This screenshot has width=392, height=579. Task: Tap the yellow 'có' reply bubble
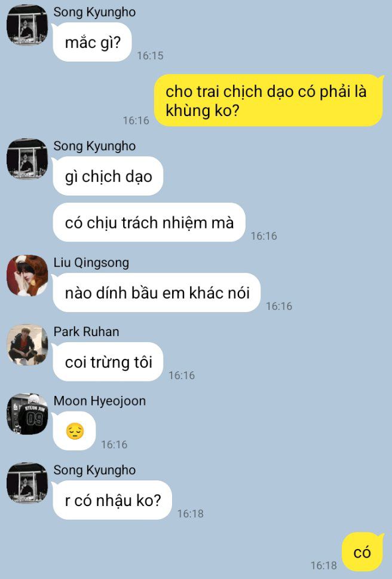(363, 552)
